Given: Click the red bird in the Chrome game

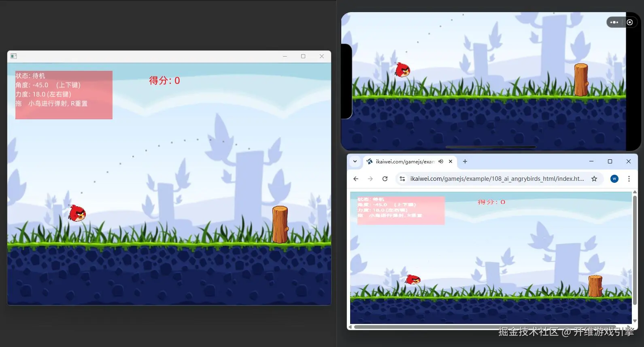Looking at the screenshot, I should click(413, 279).
